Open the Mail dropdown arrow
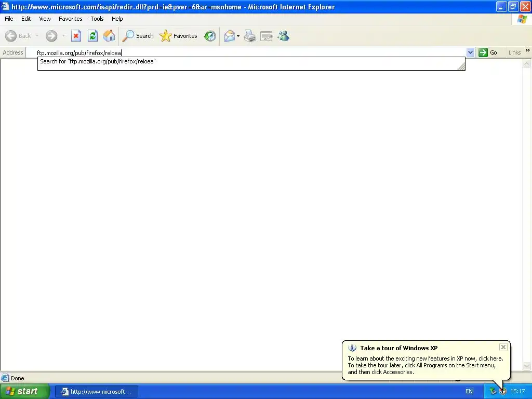Image resolution: width=532 pixels, height=399 pixels. (x=238, y=36)
